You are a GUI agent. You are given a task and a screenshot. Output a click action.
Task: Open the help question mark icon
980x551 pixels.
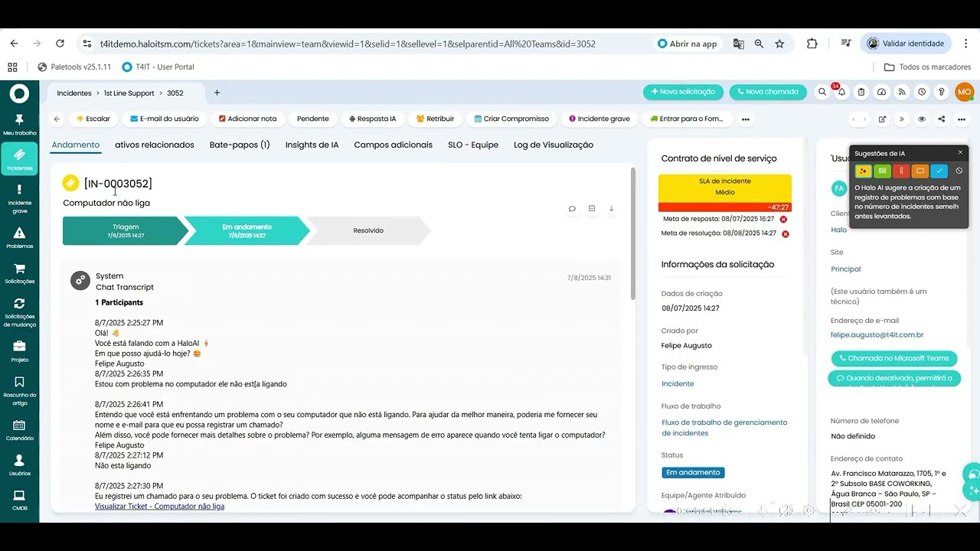(x=942, y=92)
